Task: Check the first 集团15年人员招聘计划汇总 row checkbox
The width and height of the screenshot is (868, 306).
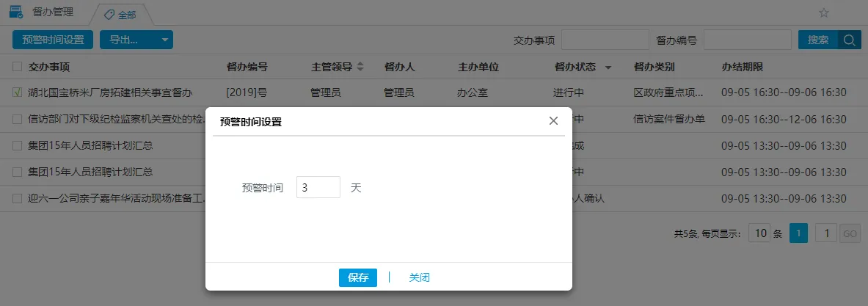Action: pyautogui.click(x=17, y=145)
